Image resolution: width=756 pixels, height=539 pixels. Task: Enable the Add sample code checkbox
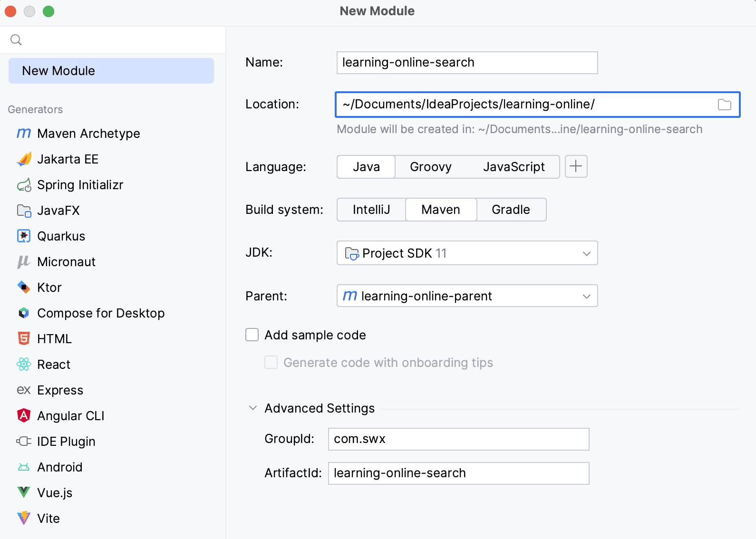252,335
